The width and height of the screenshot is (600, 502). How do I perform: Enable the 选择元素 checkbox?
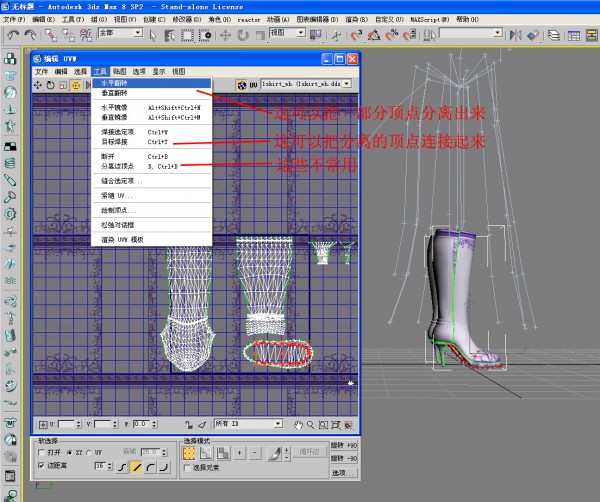tap(188, 469)
